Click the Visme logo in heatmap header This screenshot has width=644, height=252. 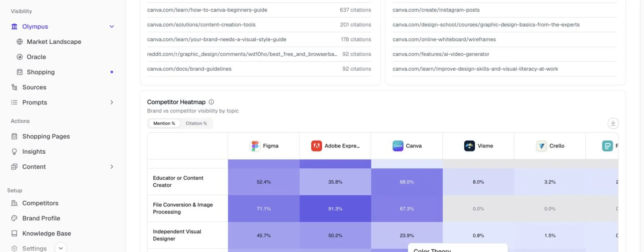tap(469, 146)
